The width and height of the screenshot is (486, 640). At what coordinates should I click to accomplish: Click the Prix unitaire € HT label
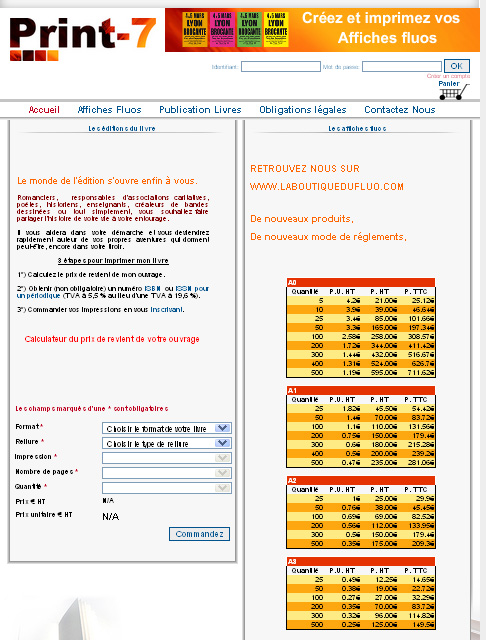(44, 515)
